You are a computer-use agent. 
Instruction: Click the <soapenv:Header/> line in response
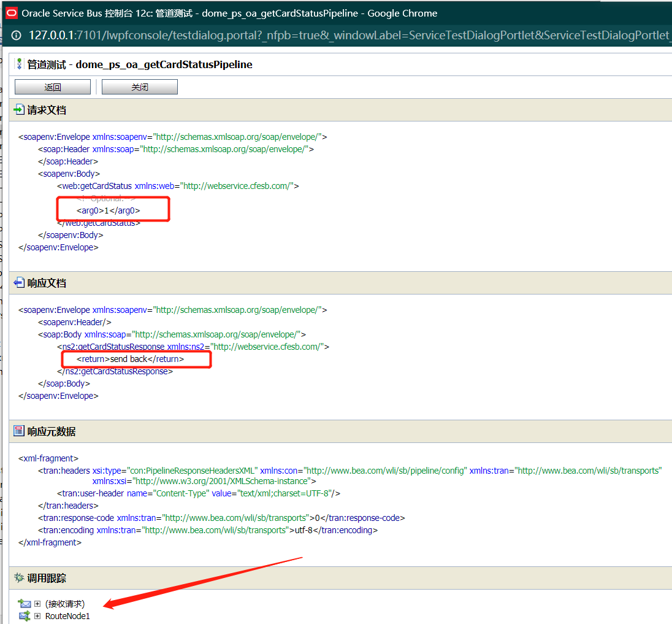tap(75, 322)
